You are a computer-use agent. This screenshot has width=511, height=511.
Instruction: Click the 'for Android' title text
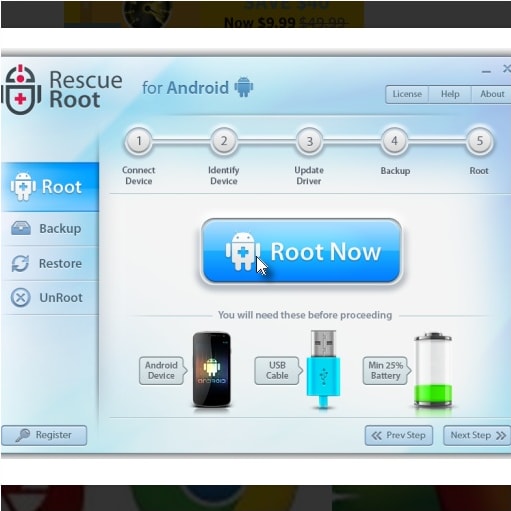click(x=185, y=88)
